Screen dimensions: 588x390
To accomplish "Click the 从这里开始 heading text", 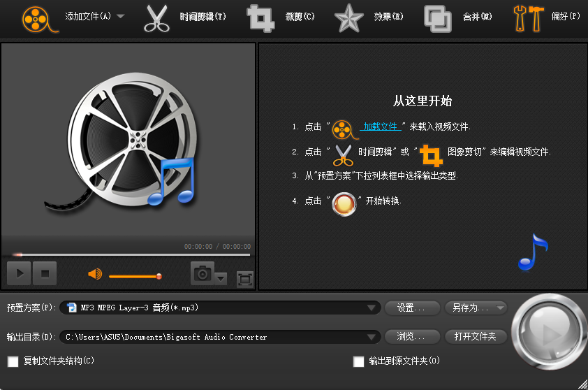I will pyautogui.click(x=422, y=101).
